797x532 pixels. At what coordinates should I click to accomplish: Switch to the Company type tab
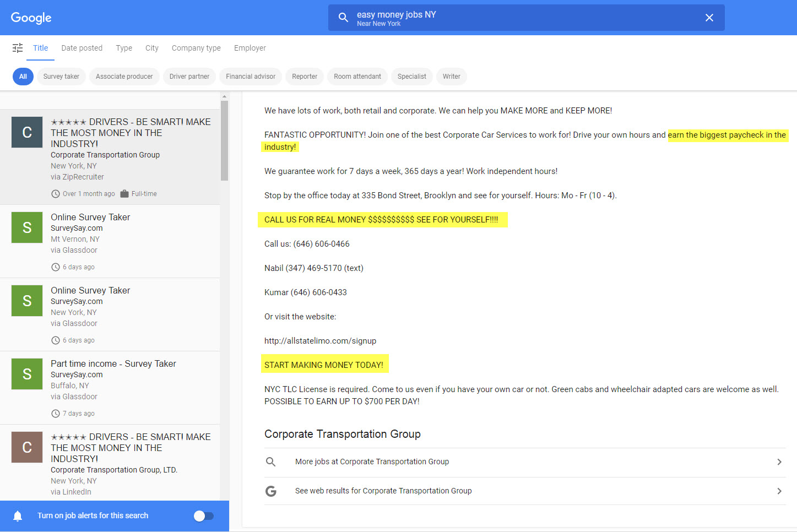[x=196, y=48]
